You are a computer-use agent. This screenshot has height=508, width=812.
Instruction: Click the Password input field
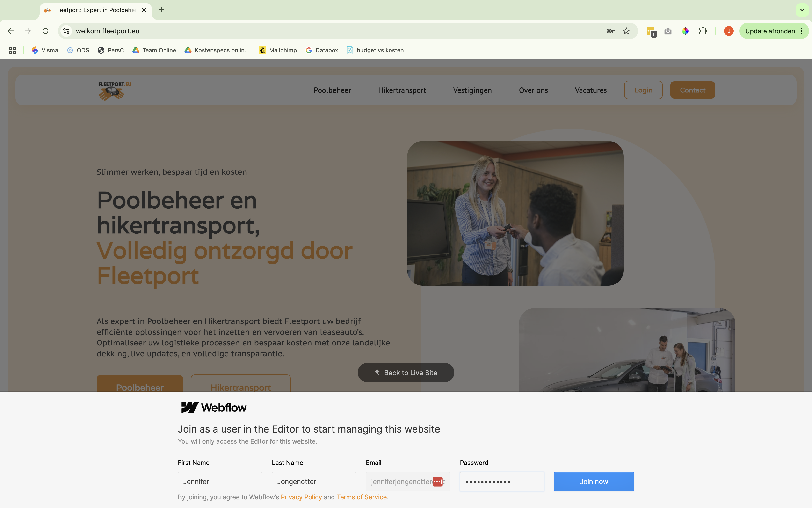tap(502, 481)
